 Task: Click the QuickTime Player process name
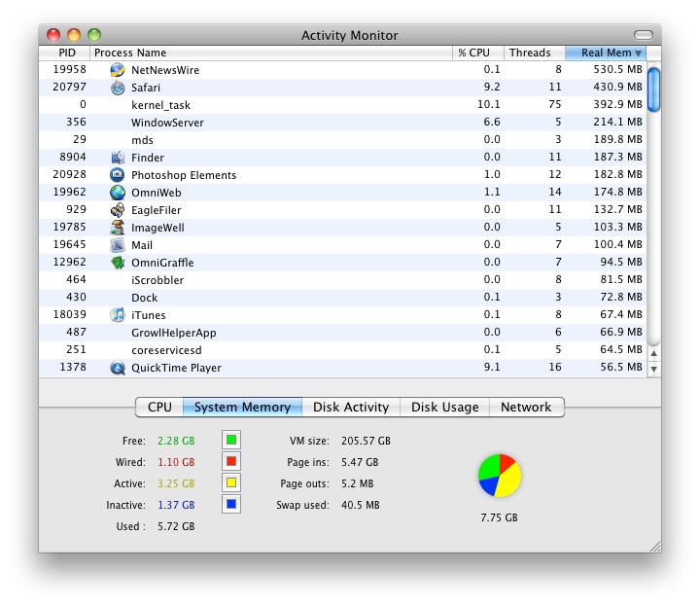click(176, 368)
